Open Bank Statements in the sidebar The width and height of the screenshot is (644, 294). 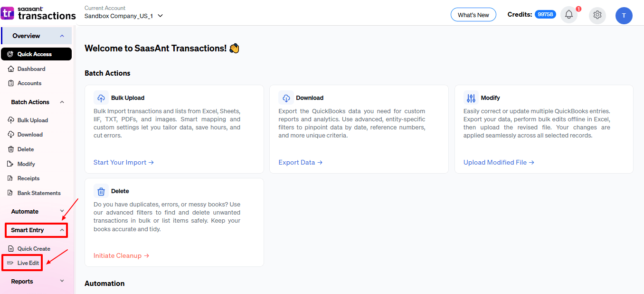pyautogui.click(x=39, y=193)
